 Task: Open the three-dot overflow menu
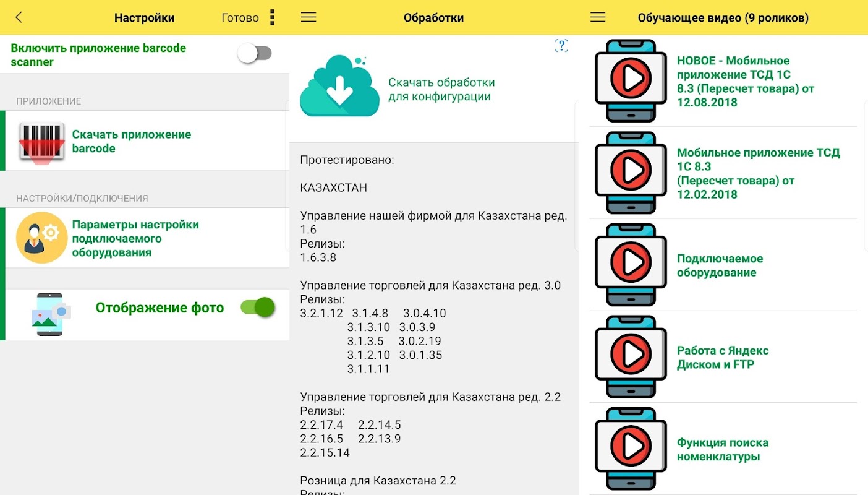272,17
